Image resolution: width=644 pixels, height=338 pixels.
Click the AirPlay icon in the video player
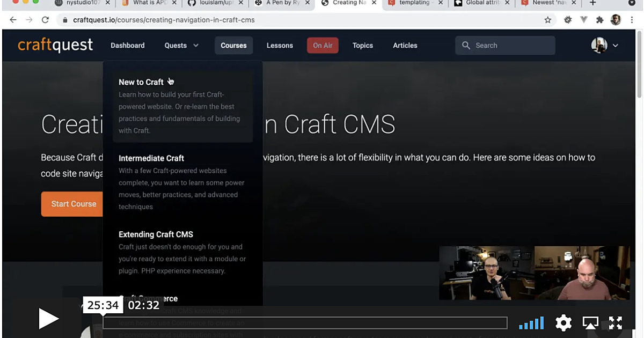coord(590,322)
